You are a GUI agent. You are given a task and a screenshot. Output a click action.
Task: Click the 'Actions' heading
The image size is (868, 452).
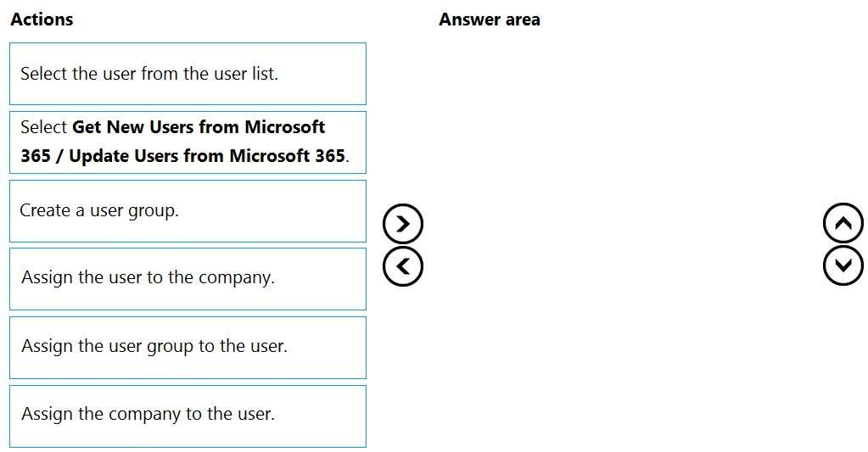pos(42,20)
